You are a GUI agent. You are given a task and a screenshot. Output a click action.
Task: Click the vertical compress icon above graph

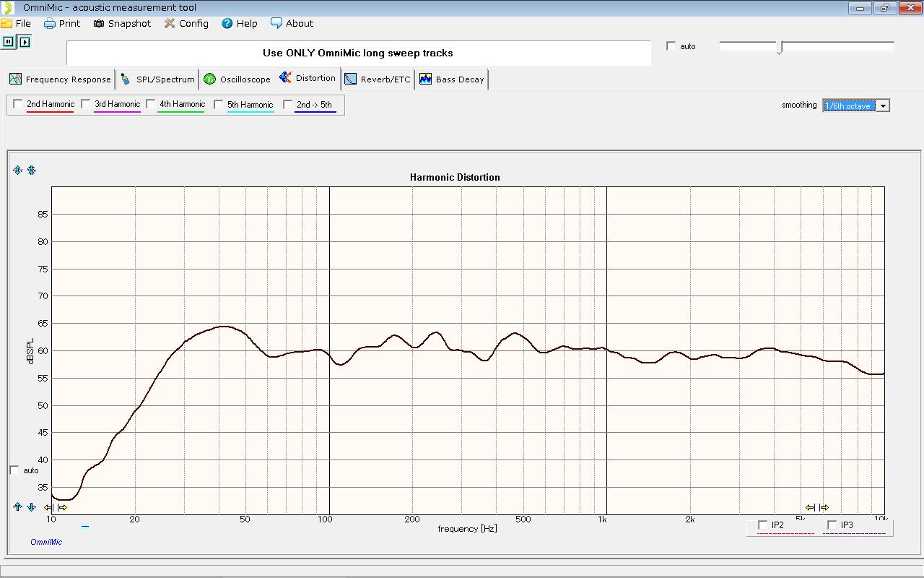pyautogui.click(x=31, y=171)
